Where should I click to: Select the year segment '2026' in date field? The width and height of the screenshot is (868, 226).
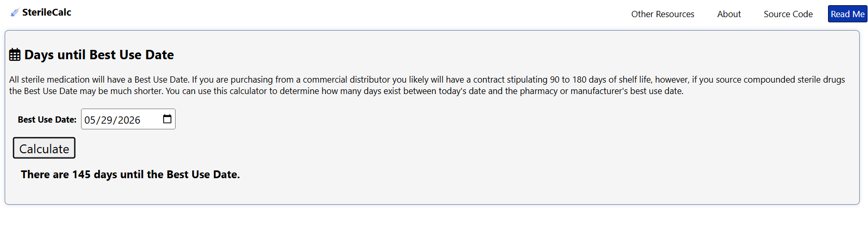129,120
